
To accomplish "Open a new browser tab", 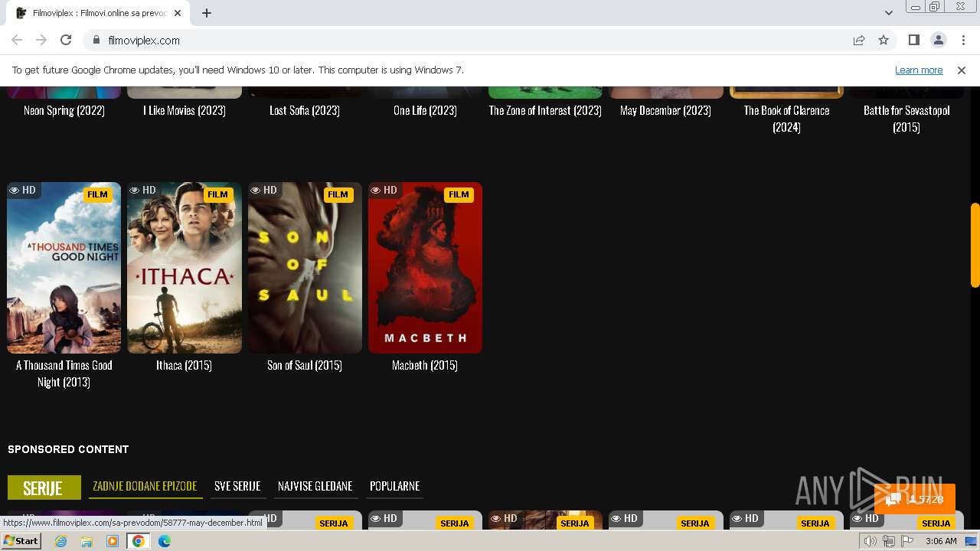I will click(207, 13).
